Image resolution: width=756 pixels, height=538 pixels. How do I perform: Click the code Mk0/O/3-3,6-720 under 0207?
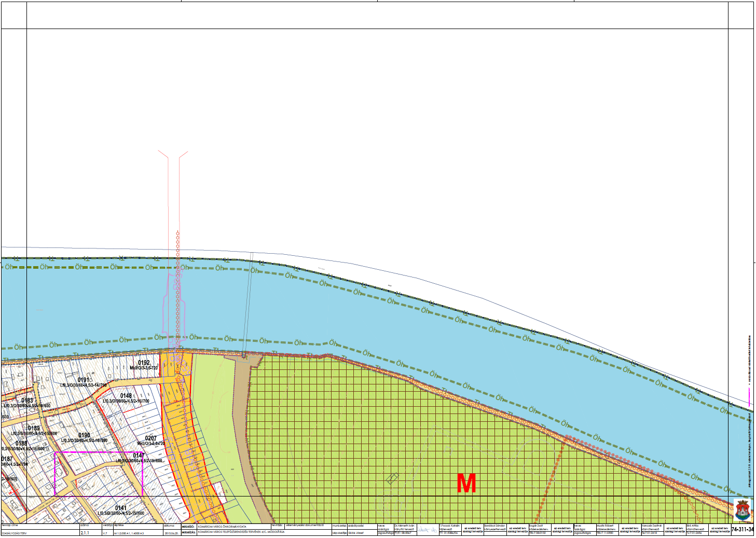click(151, 444)
